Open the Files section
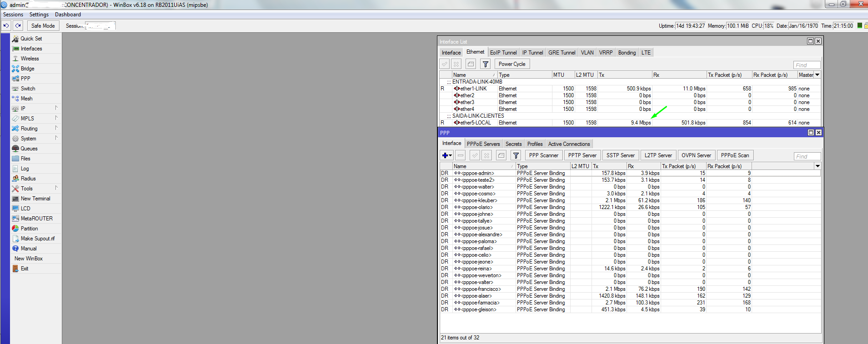The image size is (868, 344). pyautogui.click(x=25, y=159)
